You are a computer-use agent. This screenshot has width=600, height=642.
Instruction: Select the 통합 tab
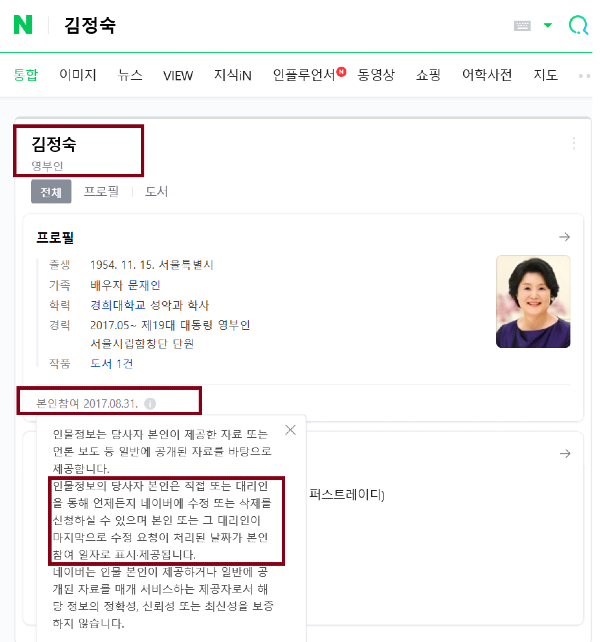pyautogui.click(x=25, y=75)
